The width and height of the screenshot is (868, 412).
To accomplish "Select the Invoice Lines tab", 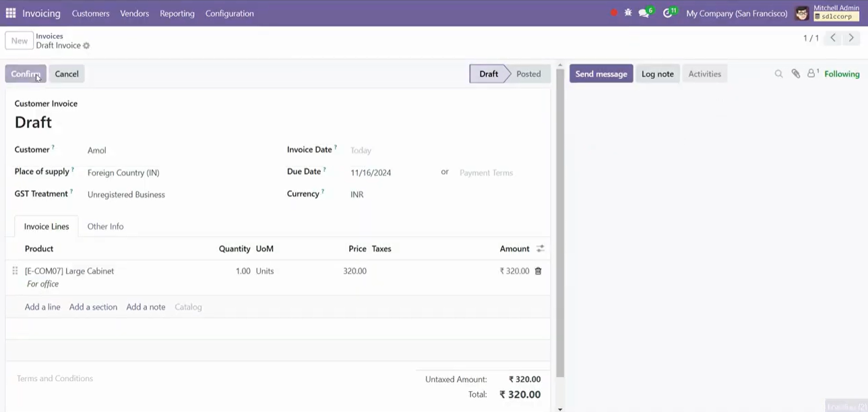I will tap(46, 227).
